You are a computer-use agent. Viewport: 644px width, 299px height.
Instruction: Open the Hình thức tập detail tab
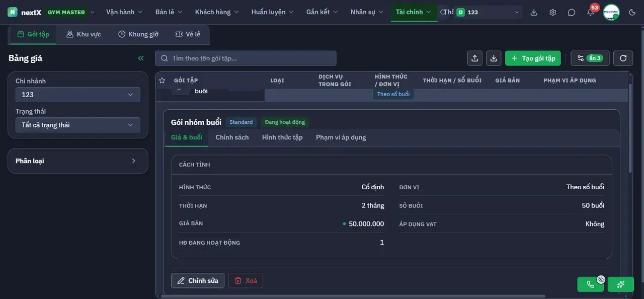click(282, 137)
